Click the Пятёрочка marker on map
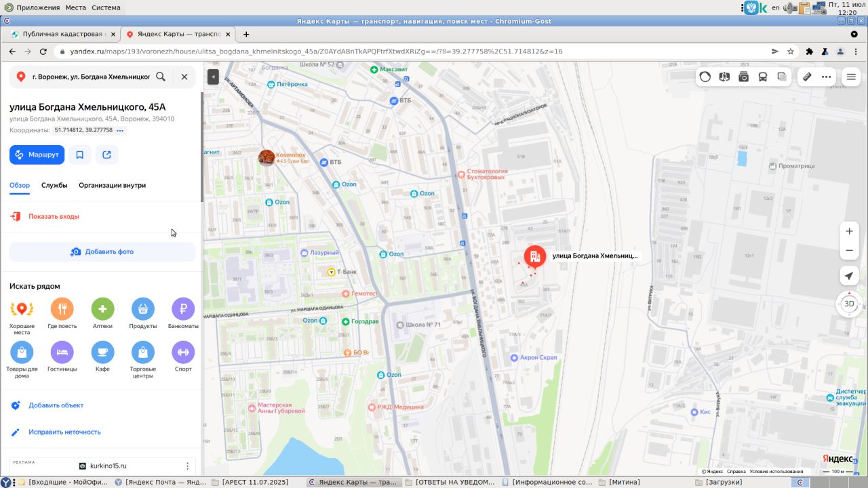Screen dimensions: 868x488 pyautogui.click(x=272, y=84)
